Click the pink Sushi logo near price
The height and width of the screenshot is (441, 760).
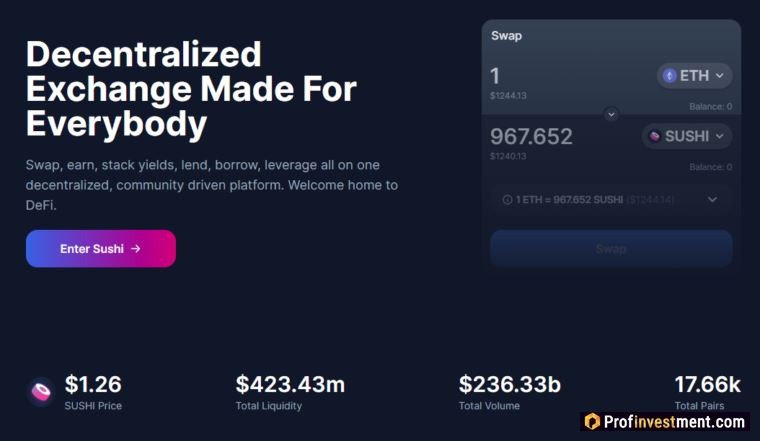pyautogui.click(x=41, y=392)
